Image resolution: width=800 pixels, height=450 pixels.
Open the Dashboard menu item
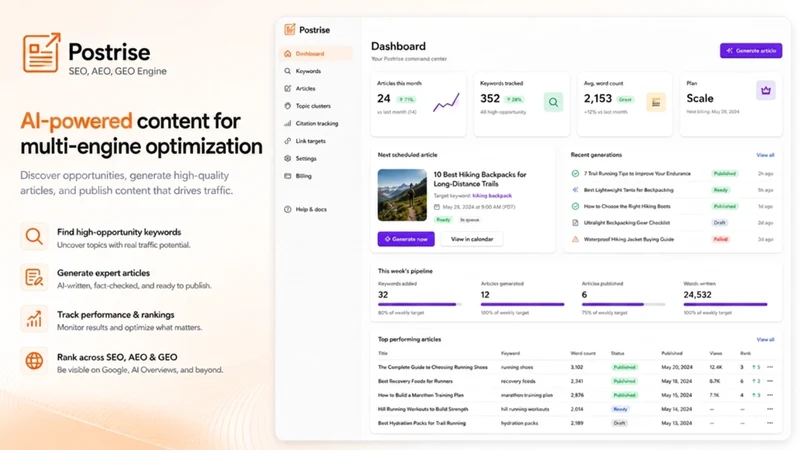point(316,54)
